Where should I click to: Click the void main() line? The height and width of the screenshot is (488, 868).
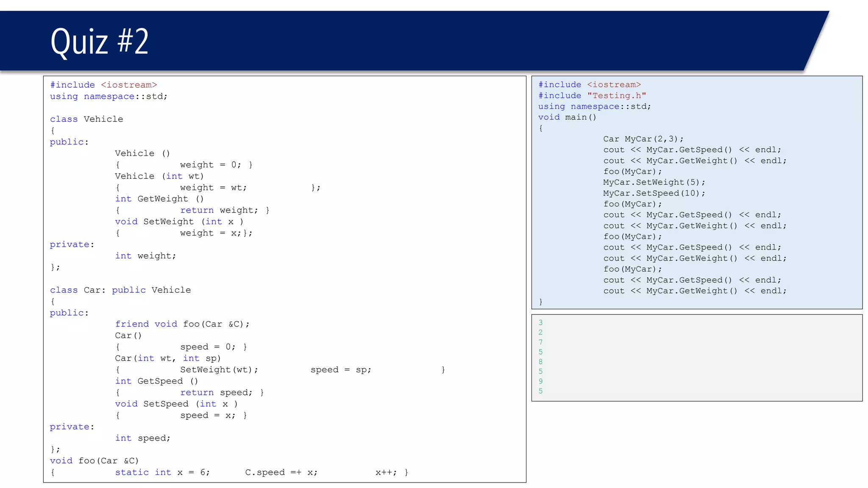click(x=567, y=117)
